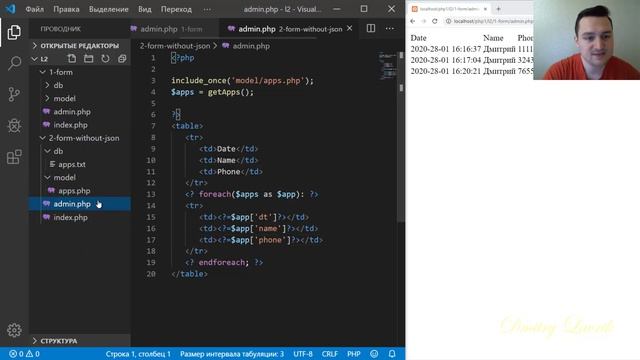
Task: Reload the page in the browser
Action: point(435,21)
